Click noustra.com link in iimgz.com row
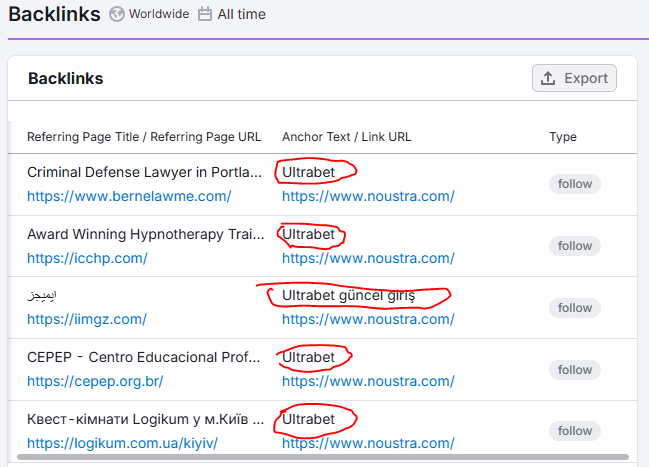This screenshot has height=467, width=649. click(x=368, y=319)
